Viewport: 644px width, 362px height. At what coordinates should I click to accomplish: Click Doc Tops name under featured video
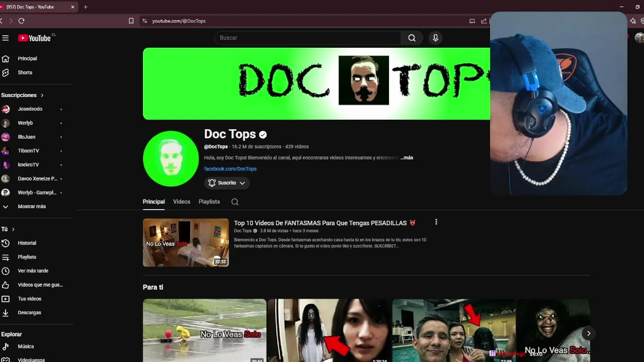point(243,231)
